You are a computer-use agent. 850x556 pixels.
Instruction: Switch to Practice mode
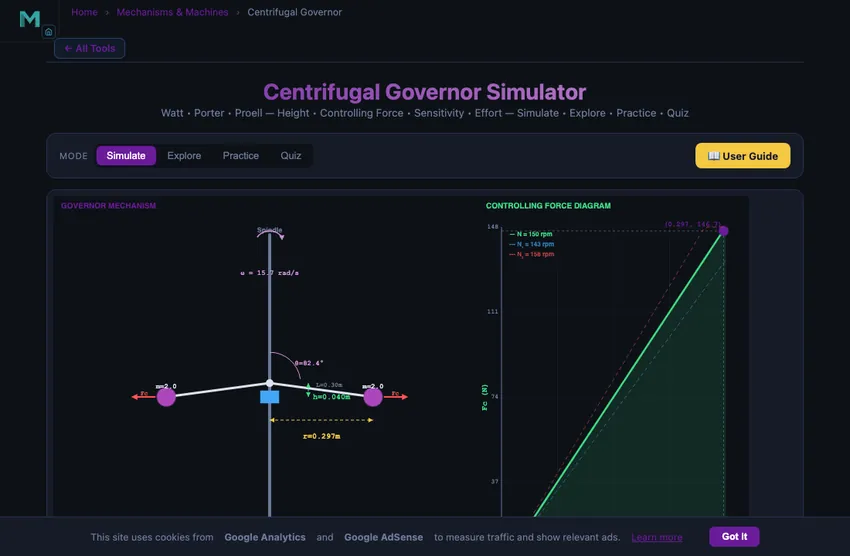coord(241,156)
